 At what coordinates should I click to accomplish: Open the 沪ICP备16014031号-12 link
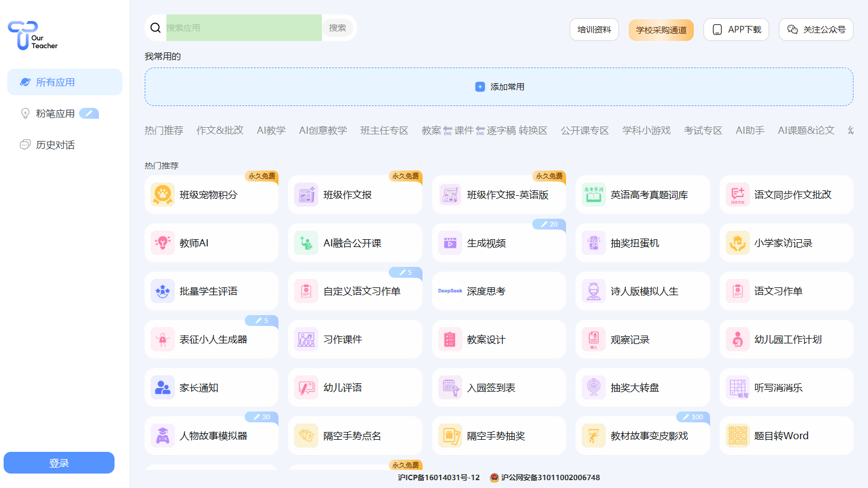[x=439, y=478]
